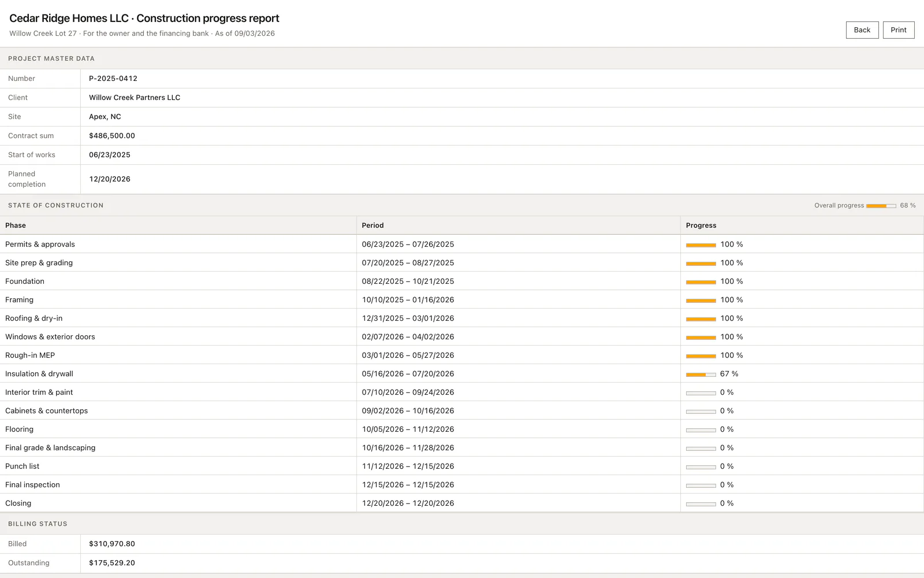
Task: Click period 05/16/2026 – 07/20/2026
Action: [x=408, y=374]
